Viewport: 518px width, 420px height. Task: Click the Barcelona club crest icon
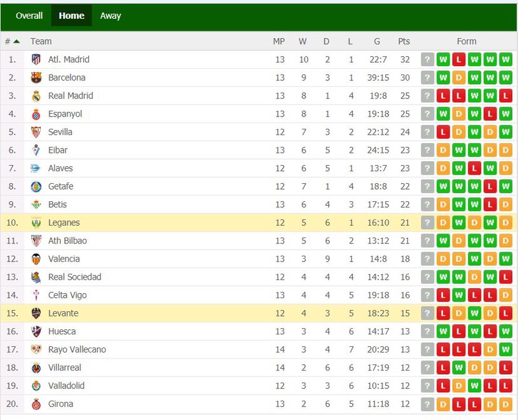tap(36, 78)
